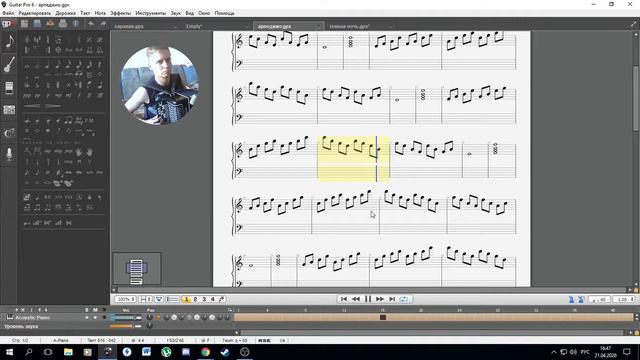Screen dimensions: 640x360
Task: Select the eighth note duration in the palette
Action: pyautogui.click(x=58, y=64)
